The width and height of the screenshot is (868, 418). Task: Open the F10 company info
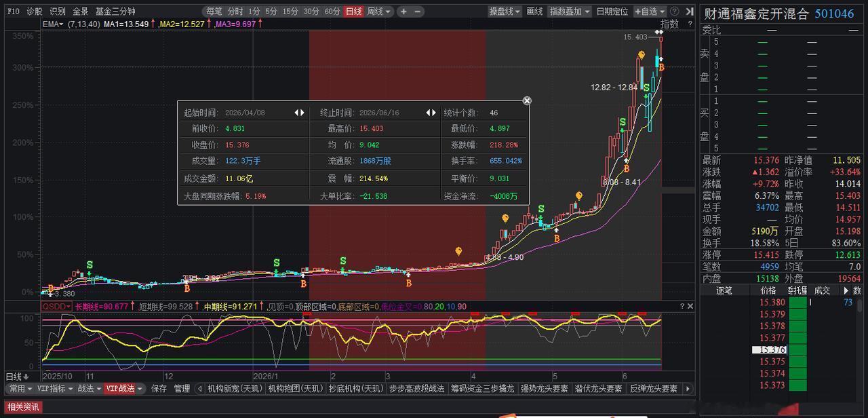click(14, 12)
